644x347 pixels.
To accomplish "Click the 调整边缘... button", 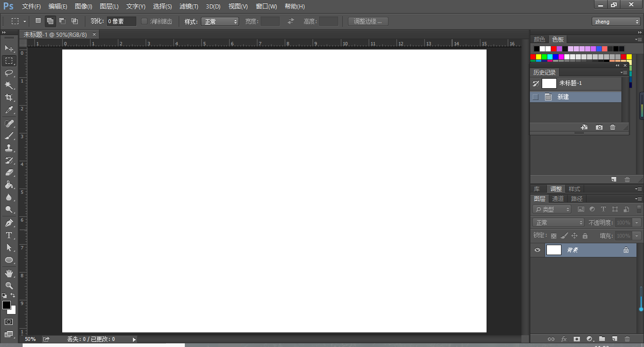I will pyautogui.click(x=368, y=21).
